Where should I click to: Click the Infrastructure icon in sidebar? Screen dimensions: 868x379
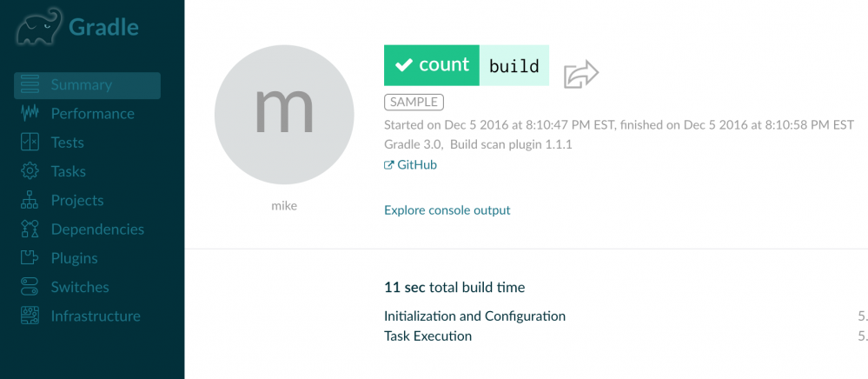30,316
